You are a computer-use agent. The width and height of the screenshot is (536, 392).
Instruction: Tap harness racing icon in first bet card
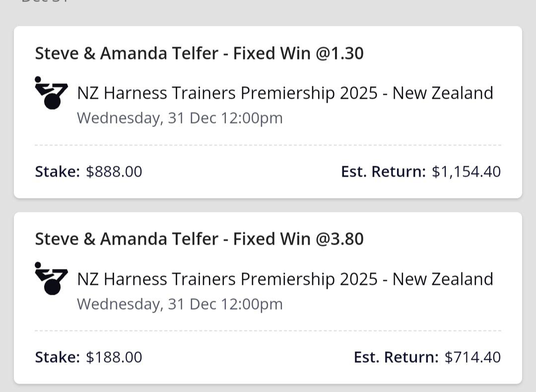tap(51, 93)
